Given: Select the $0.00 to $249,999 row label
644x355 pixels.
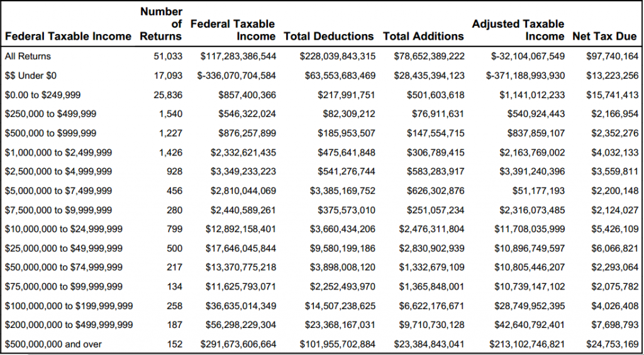Looking at the screenshot, I should pyautogui.click(x=43, y=95).
